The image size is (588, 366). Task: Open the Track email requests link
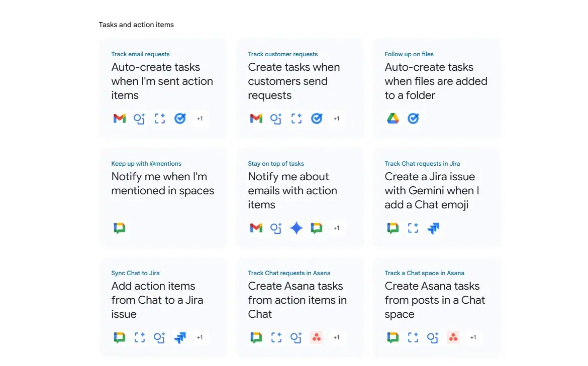pos(140,54)
